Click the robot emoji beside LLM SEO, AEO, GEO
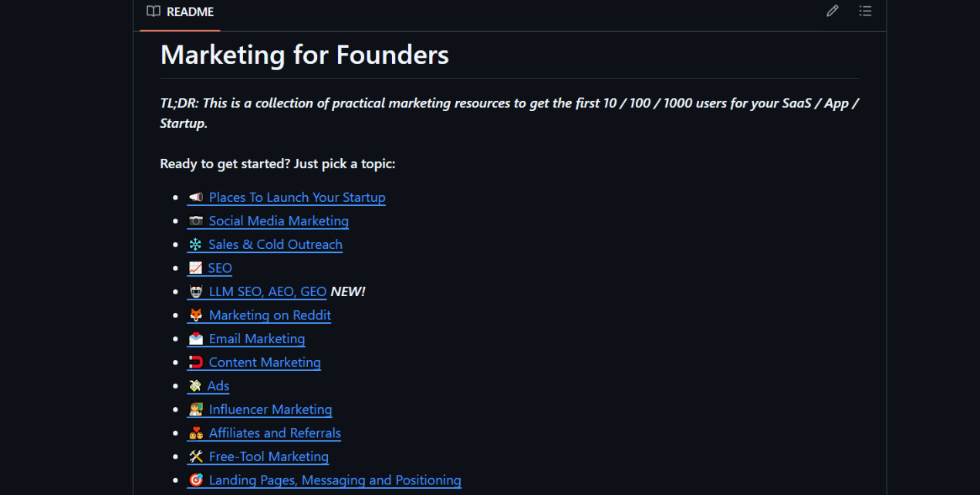 pyautogui.click(x=195, y=291)
